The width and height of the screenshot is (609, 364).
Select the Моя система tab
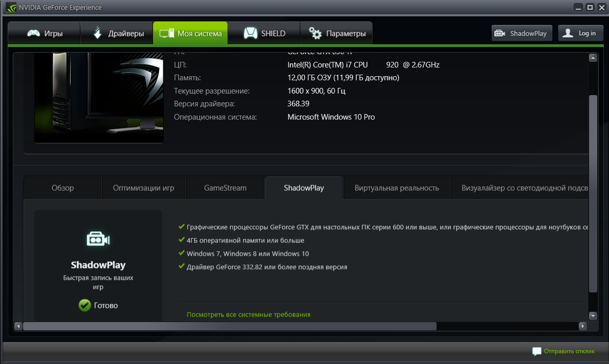pos(190,33)
